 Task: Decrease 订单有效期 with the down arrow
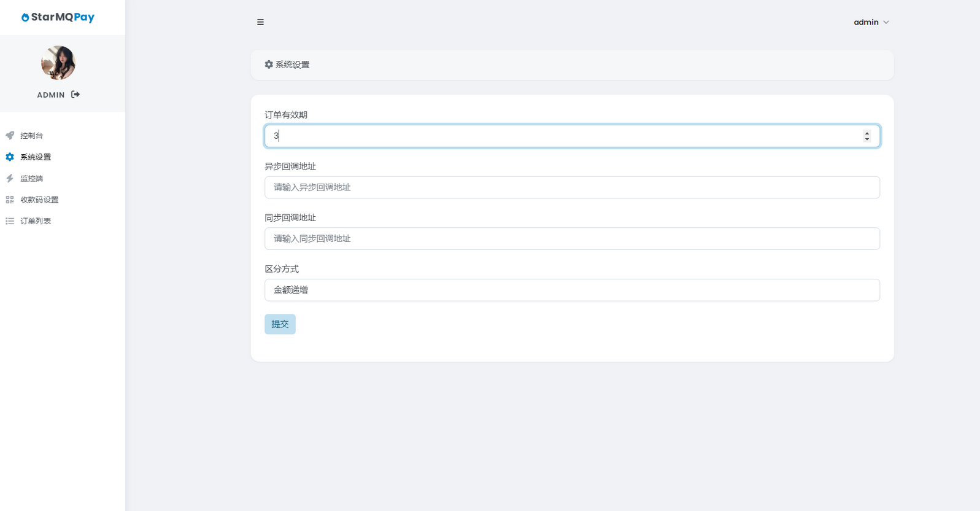(866, 139)
